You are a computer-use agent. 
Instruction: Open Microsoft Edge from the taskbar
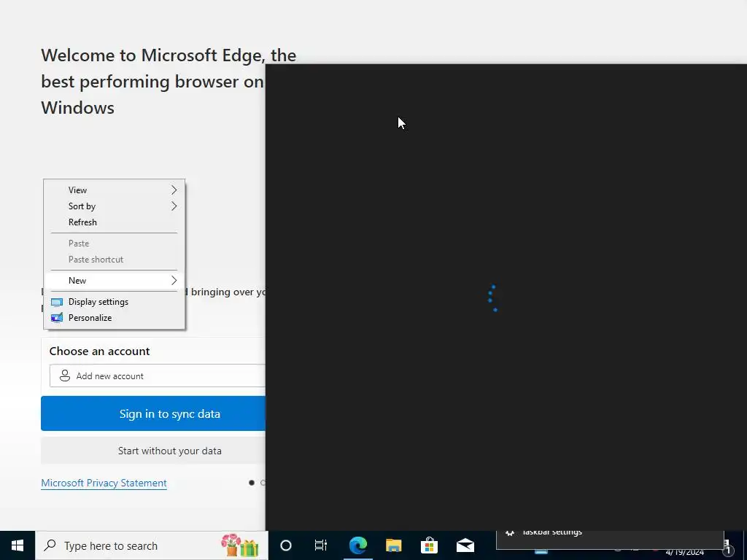(357, 545)
